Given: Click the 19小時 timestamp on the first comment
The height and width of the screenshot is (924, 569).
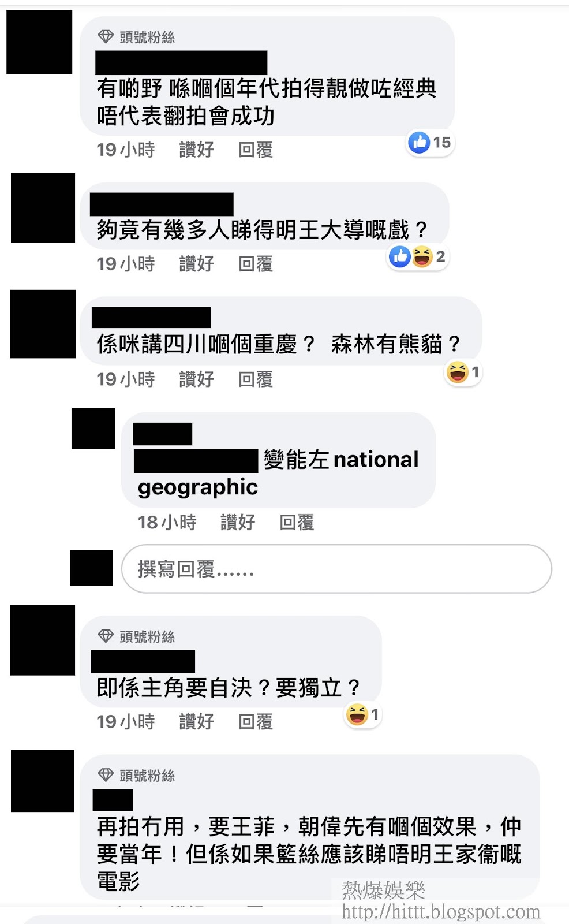Looking at the screenshot, I should [126, 150].
